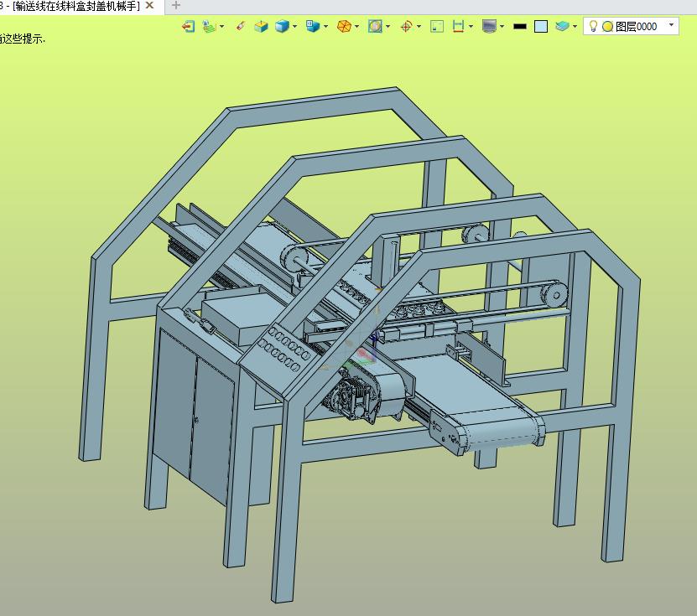Click the green layered filter icon
This screenshot has width=697, height=616.
(209, 27)
